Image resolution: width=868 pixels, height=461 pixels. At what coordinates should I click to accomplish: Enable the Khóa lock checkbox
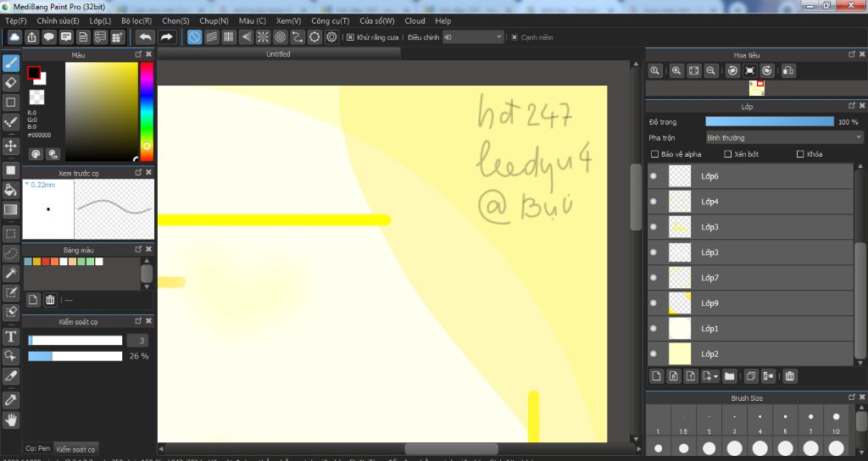(800, 154)
